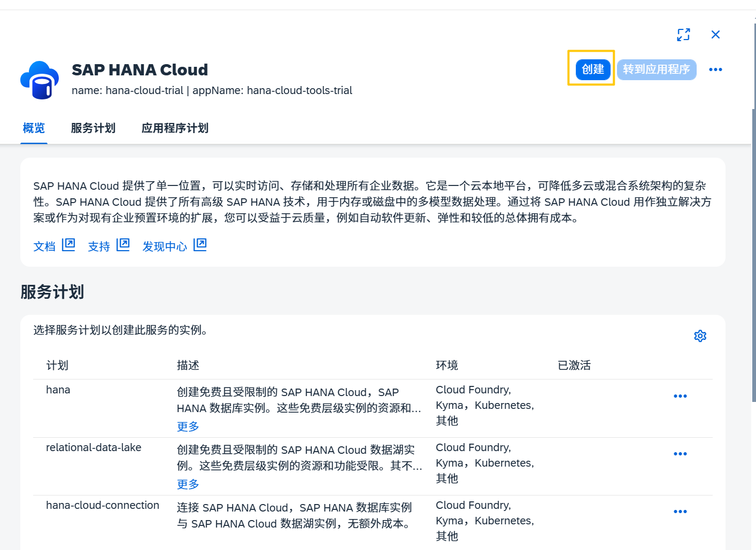756x550 pixels.
Task: Select the hana plan name cell
Action: tap(58, 390)
